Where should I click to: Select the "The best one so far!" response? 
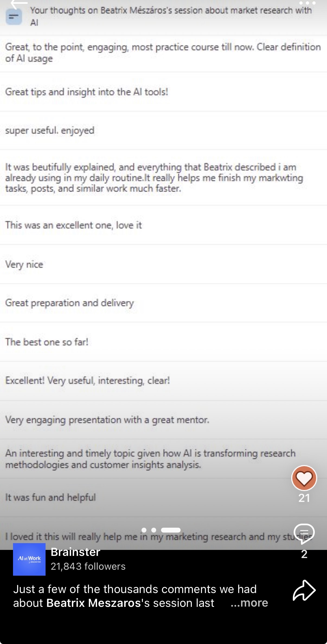pos(47,342)
